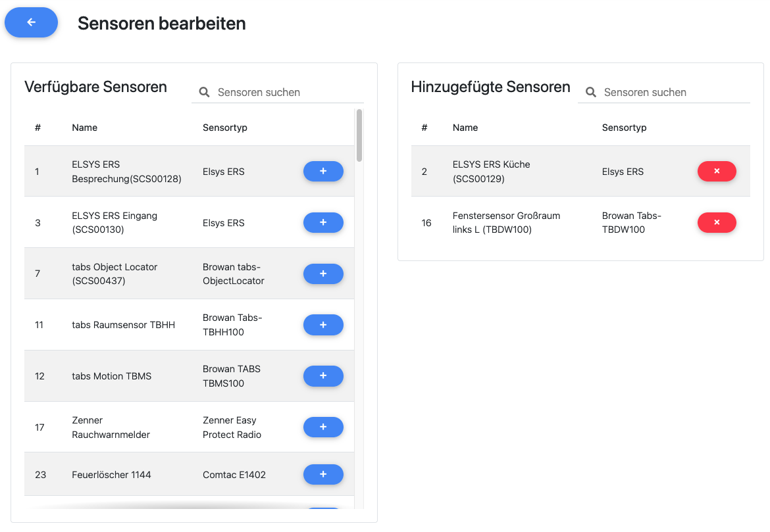Add ELSYS ERS Eingang sensor
Image resolution: width=770 pixels, height=532 pixels.
[x=323, y=222]
